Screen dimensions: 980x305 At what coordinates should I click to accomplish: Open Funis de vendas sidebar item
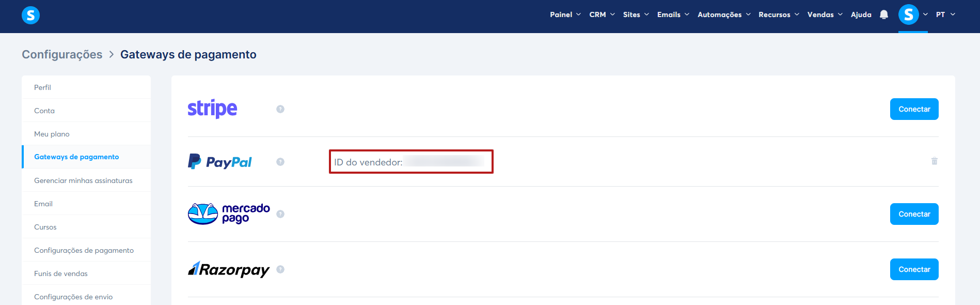pos(86,273)
